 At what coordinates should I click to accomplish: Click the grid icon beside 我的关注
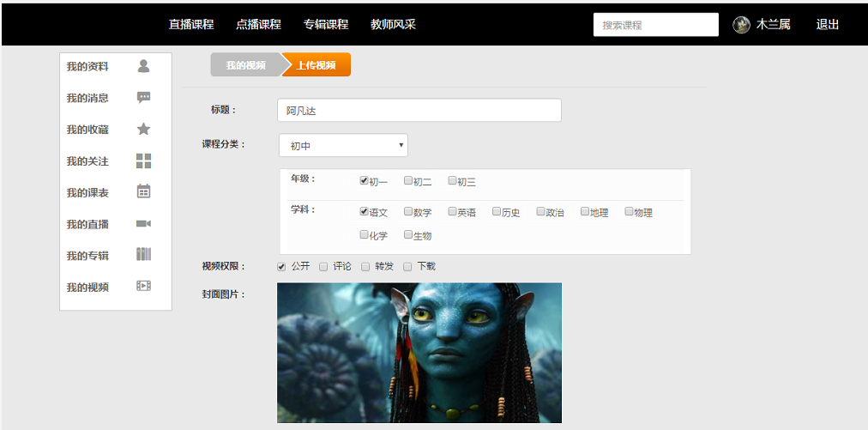click(143, 160)
